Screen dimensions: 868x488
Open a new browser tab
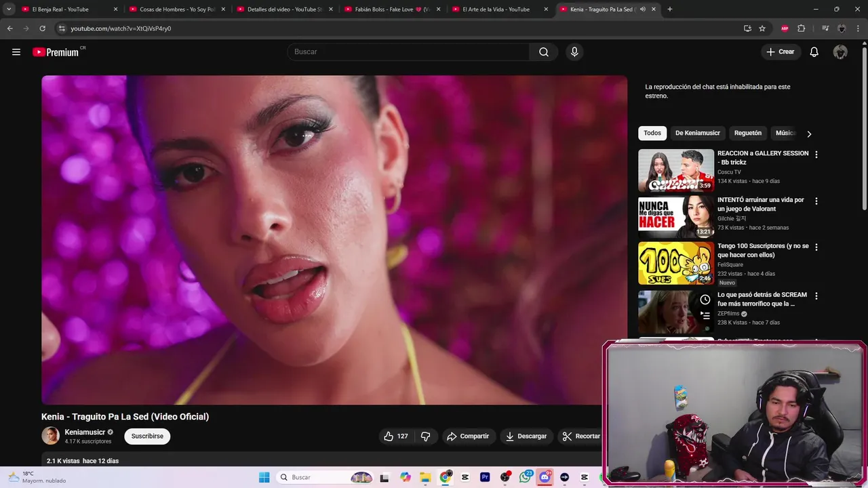[x=670, y=9]
